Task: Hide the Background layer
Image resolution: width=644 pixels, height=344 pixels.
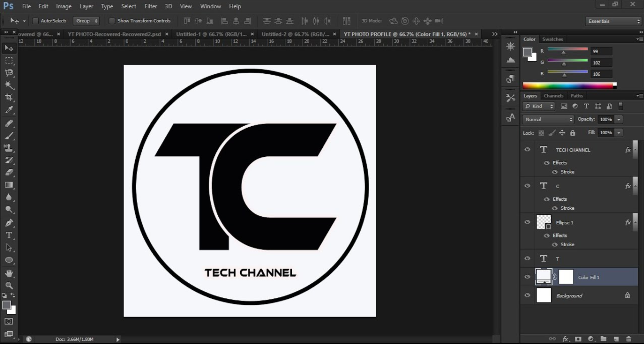Action: 527,295
